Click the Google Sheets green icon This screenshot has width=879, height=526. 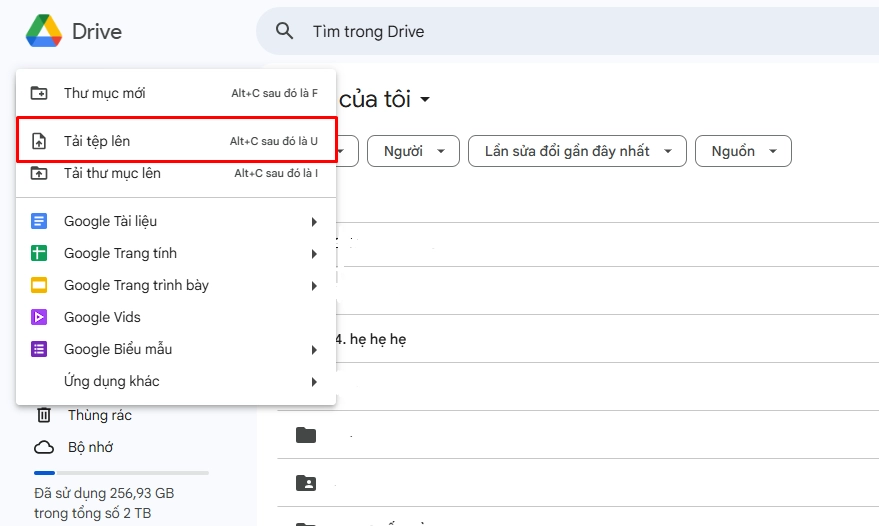[39, 253]
